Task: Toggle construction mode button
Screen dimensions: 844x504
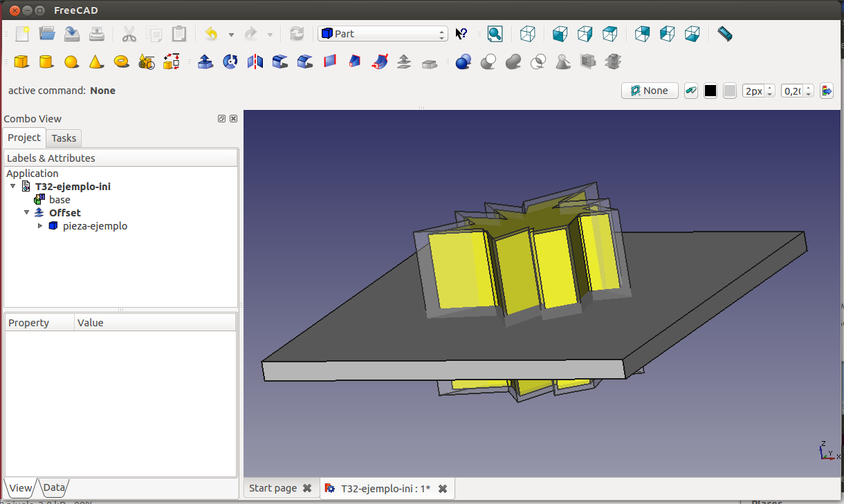Action: (690, 91)
